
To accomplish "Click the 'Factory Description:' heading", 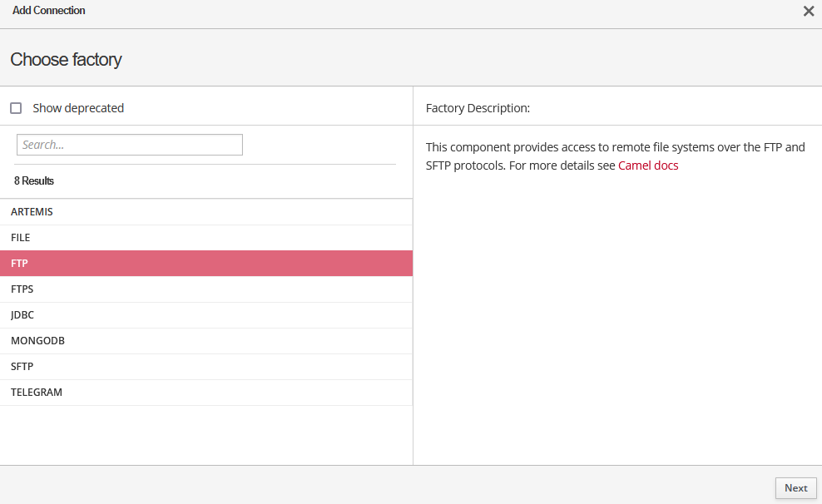I will pyautogui.click(x=478, y=108).
